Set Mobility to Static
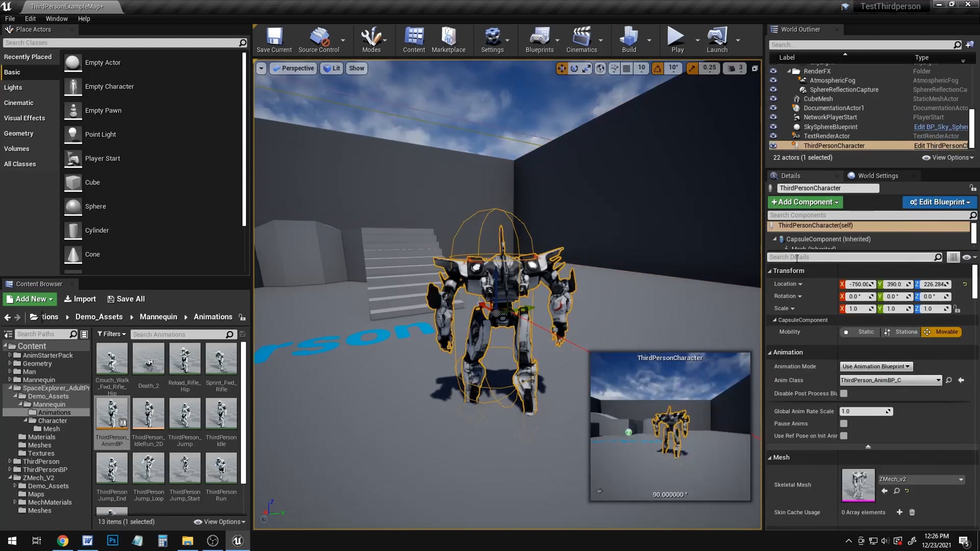This screenshot has width=980, height=551. 860,332
